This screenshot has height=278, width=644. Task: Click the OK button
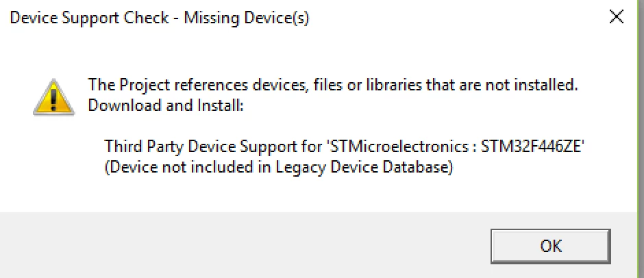point(550,246)
